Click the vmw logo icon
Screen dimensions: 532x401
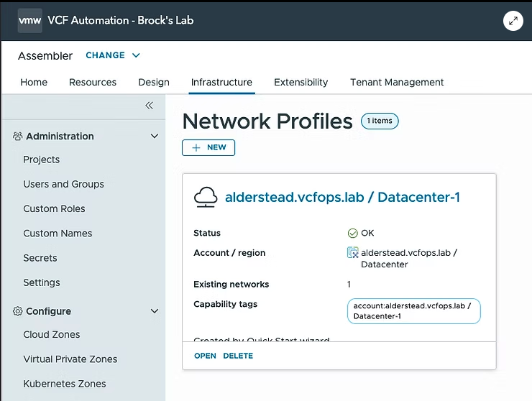pos(30,21)
